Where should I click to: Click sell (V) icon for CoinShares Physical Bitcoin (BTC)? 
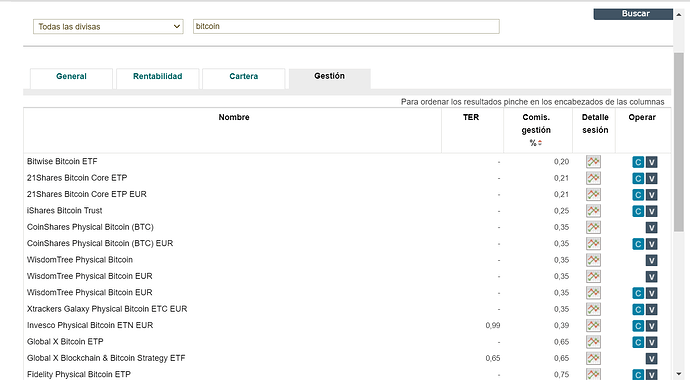(x=651, y=228)
